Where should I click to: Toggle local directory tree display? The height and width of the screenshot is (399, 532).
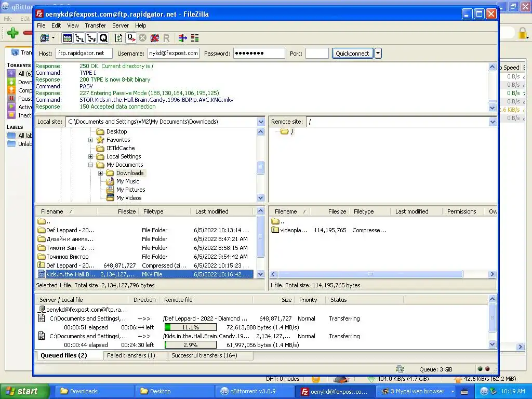pyautogui.click(x=79, y=38)
